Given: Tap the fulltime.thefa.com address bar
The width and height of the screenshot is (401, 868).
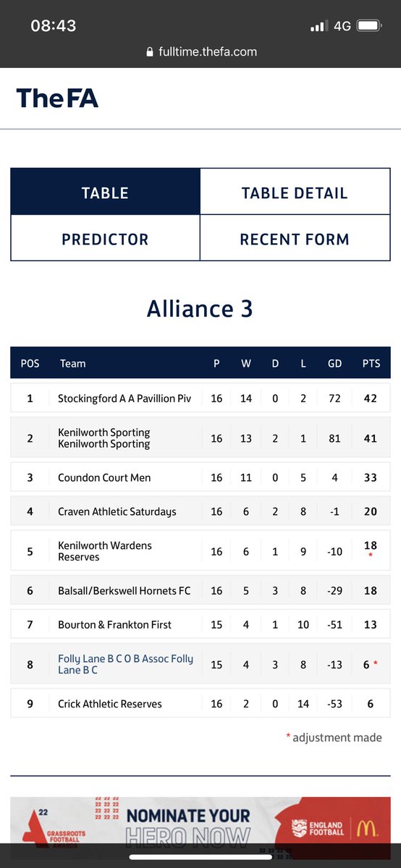Looking at the screenshot, I should [200, 52].
